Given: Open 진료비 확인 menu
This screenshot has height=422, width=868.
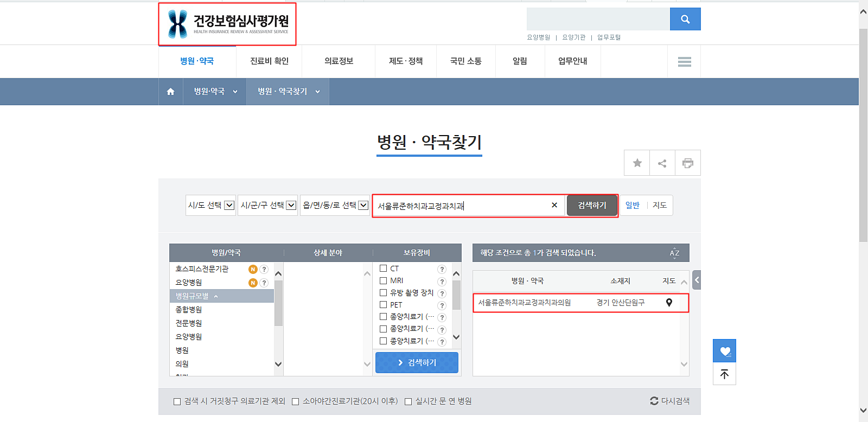Looking at the screenshot, I should point(269,61).
